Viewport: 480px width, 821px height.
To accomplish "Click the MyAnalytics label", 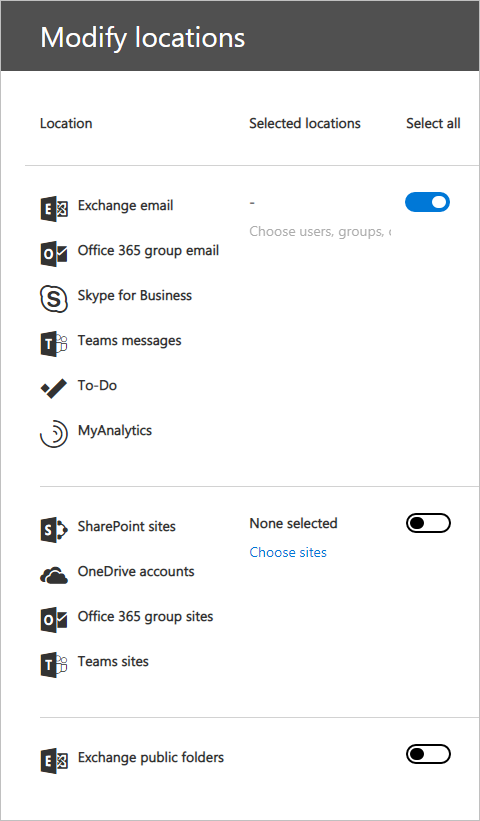I will [115, 431].
